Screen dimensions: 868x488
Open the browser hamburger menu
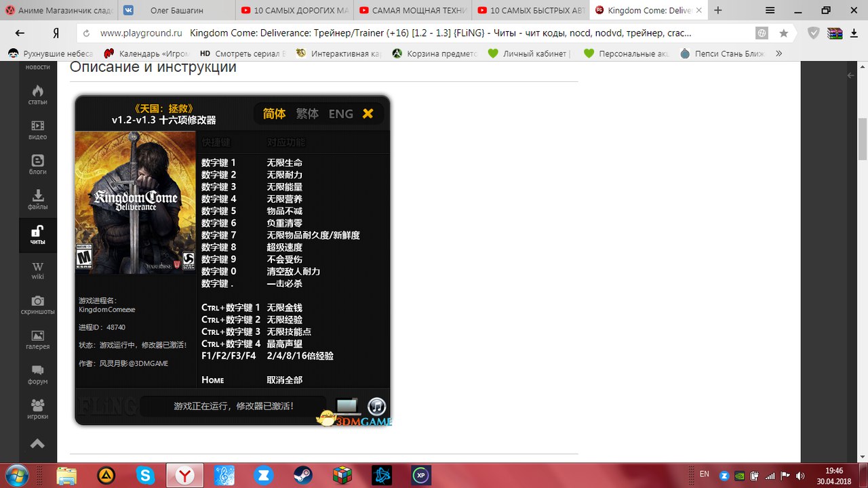770,10
